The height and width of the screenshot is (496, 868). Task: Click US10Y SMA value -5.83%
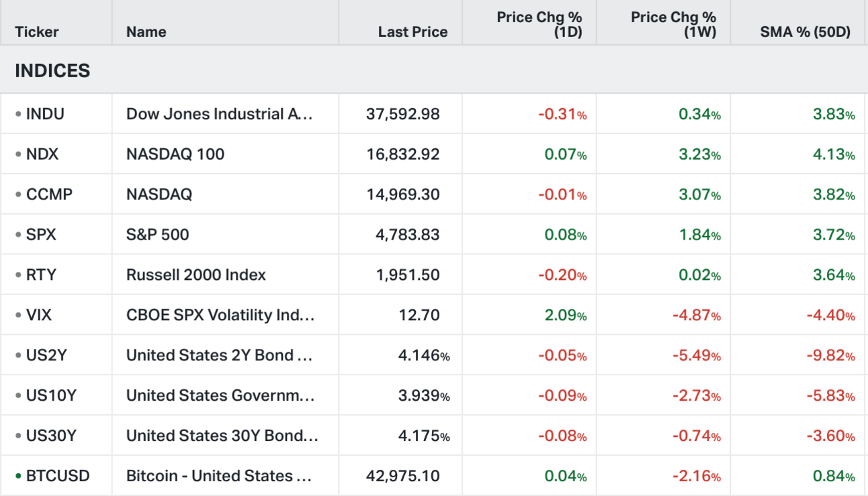click(x=830, y=396)
